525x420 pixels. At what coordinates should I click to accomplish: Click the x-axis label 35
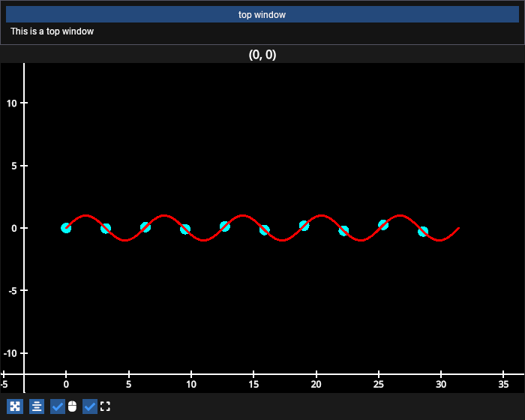click(x=503, y=384)
